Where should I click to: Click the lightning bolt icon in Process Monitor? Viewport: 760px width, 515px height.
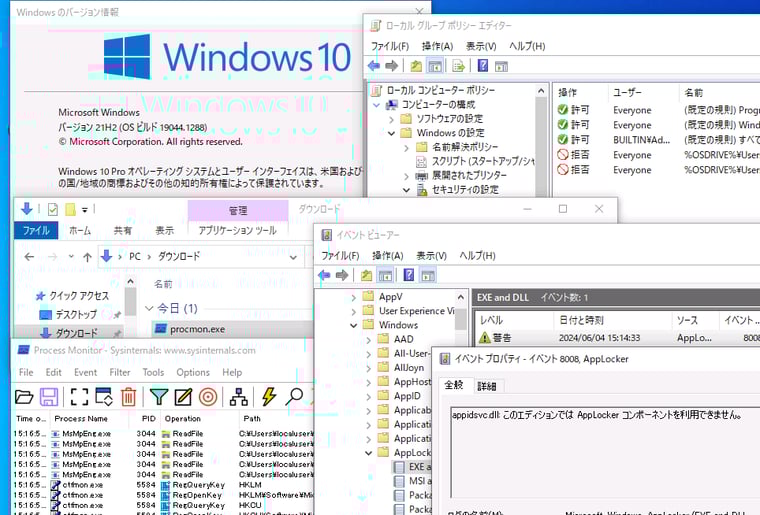click(x=269, y=396)
